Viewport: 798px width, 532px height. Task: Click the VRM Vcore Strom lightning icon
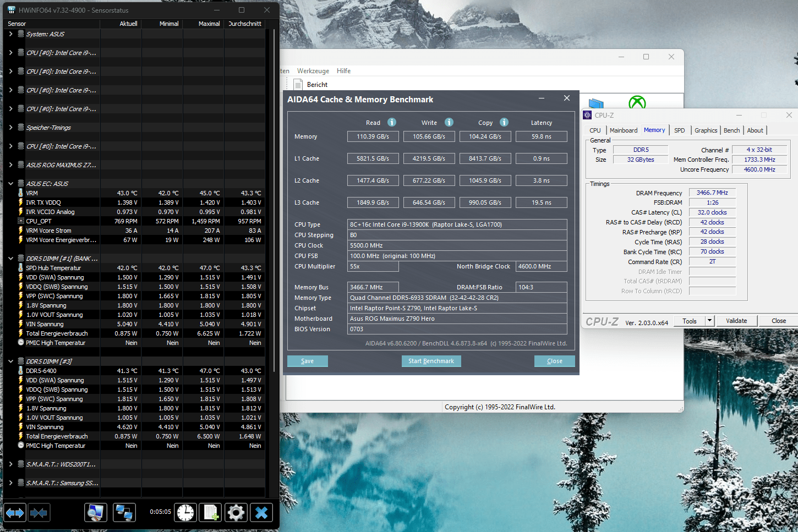tap(21, 231)
